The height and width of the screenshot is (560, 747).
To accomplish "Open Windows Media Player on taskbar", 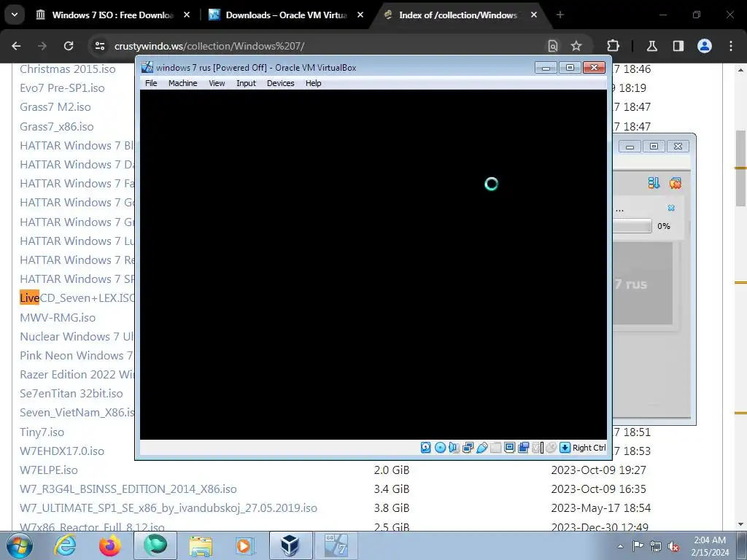I will point(244,545).
